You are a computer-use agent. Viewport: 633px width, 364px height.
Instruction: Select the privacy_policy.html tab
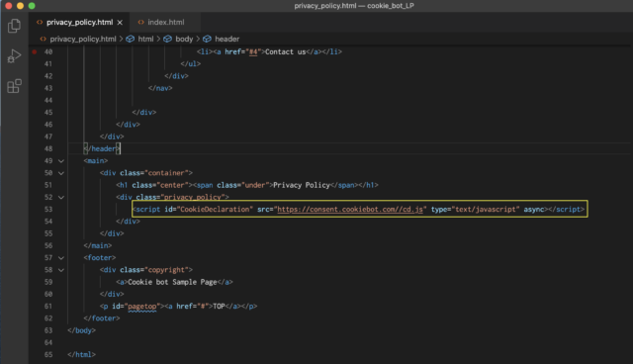pyautogui.click(x=79, y=22)
